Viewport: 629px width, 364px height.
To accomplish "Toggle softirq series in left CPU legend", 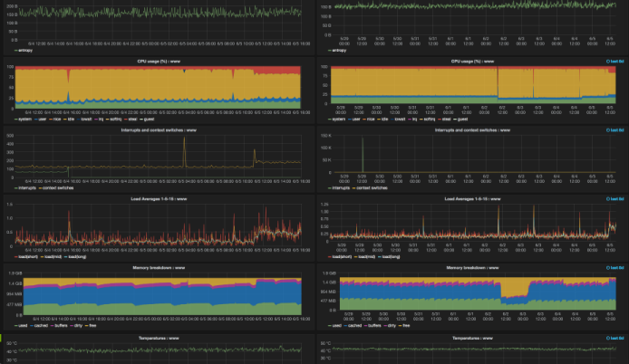I will [x=114, y=119].
